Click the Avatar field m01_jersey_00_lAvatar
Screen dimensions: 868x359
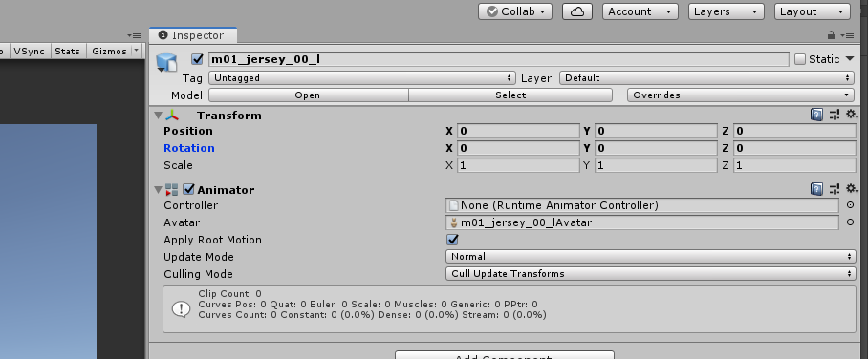click(642, 222)
